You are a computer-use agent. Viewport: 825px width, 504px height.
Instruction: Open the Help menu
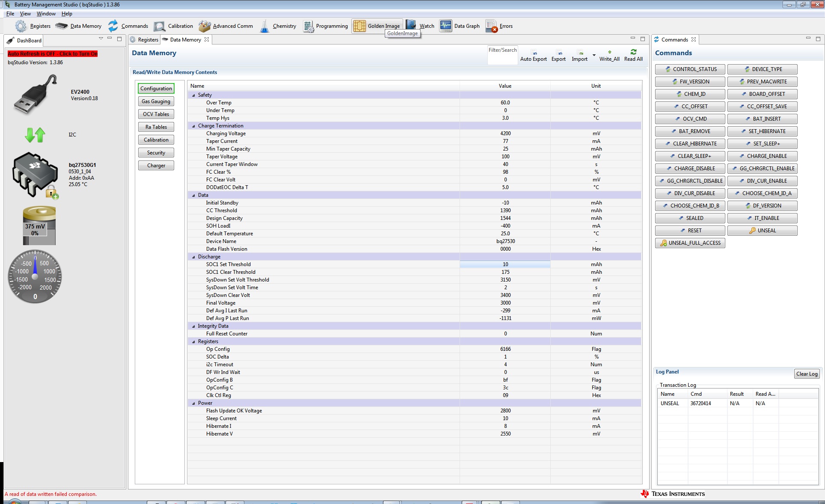coord(67,14)
